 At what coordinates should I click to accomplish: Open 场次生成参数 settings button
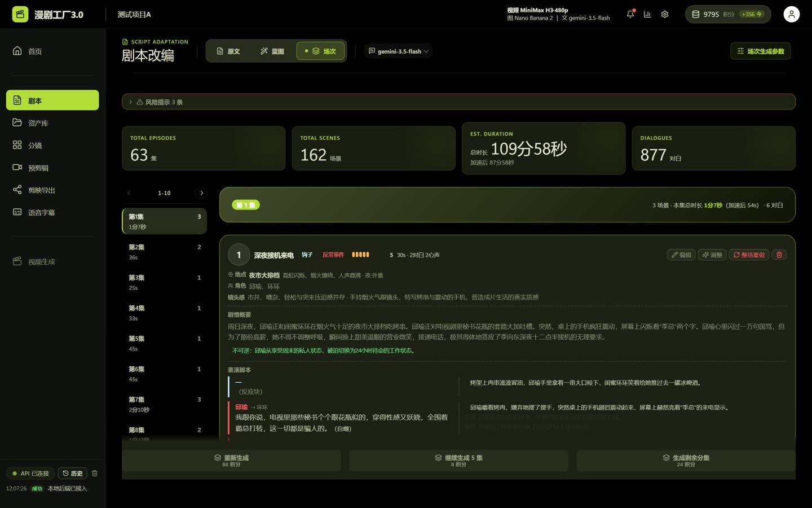coord(761,51)
